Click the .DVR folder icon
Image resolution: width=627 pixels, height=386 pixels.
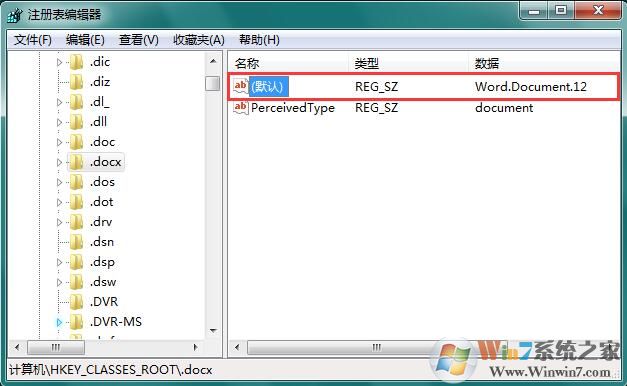pos(76,302)
